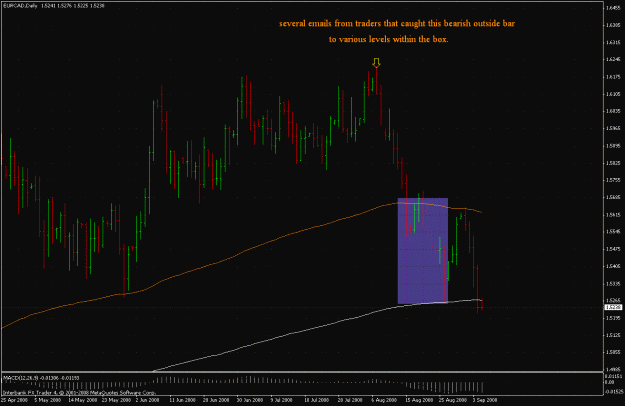Click the 1.5405 price scale label
The height and width of the screenshot is (406, 625).
[613, 266]
